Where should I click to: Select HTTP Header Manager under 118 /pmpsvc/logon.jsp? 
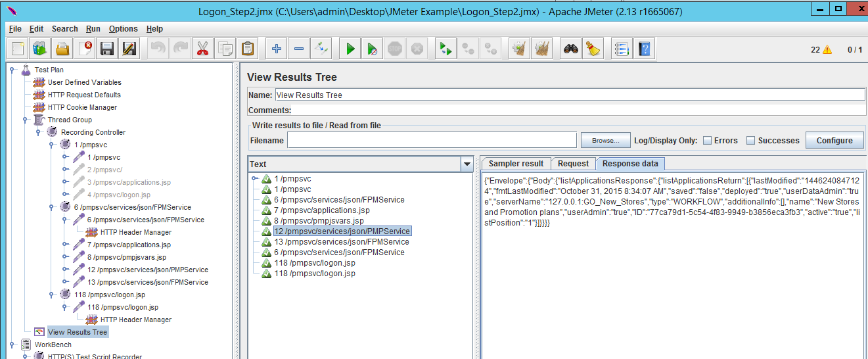pos(136,320)
